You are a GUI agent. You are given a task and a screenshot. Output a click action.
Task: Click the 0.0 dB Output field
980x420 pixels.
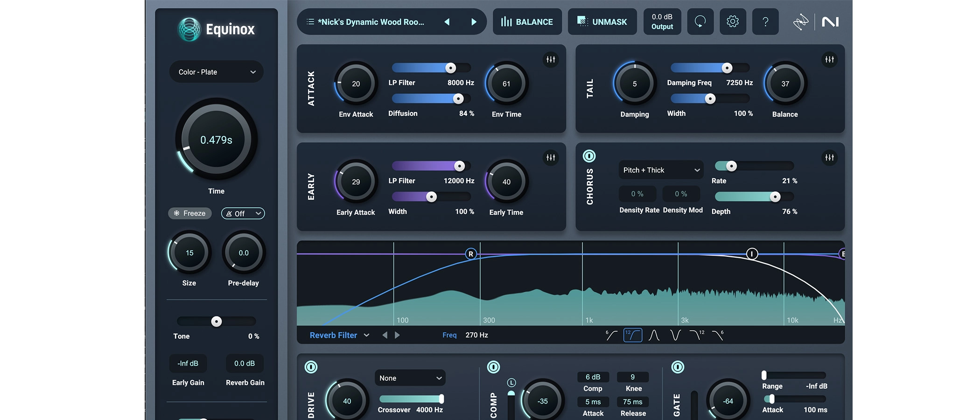[x=662, y=21]
